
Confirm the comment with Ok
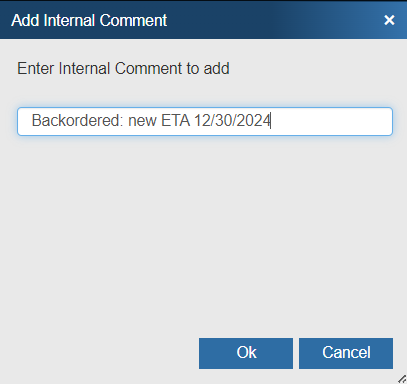(246, 353)
